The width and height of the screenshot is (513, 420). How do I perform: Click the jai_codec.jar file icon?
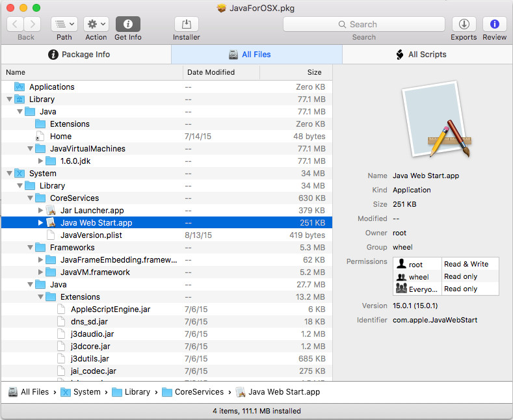pos(61,371)
